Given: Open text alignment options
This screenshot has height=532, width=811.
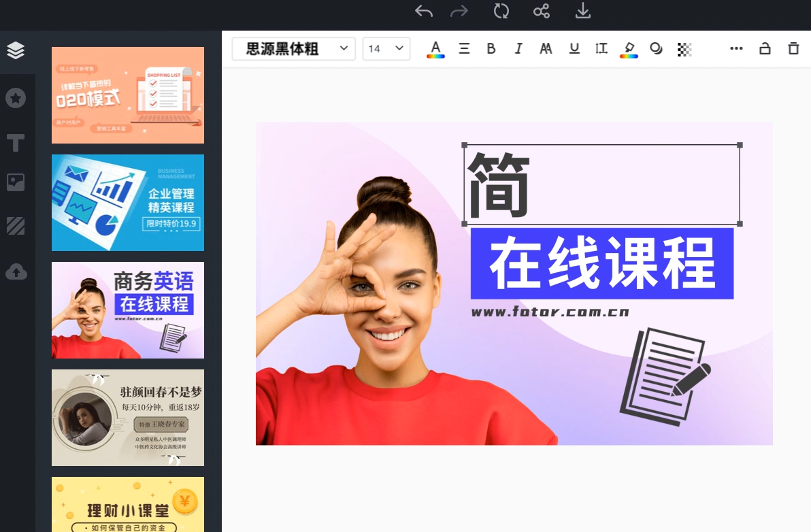Looking at the screenshot, I should pyautogui.click(x=464, y=48).
